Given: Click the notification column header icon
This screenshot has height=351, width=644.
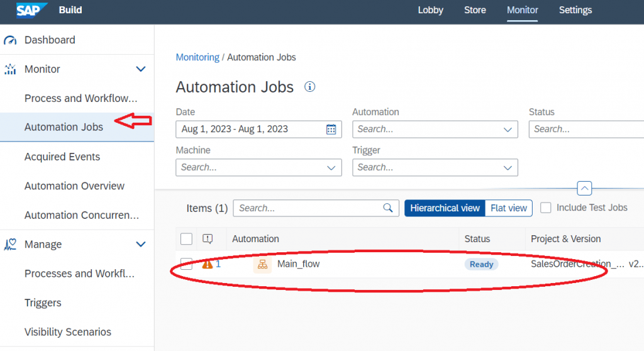Looking at the screenshot, I should point(208,239).
